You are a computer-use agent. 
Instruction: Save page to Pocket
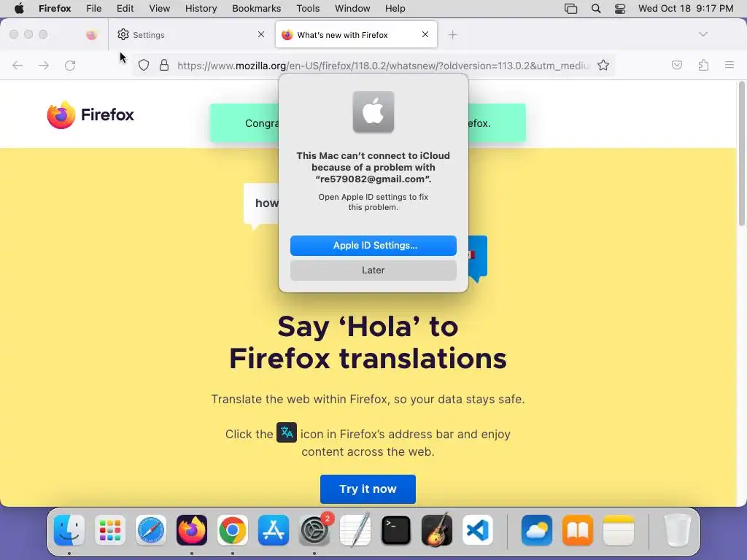point(677,65)
